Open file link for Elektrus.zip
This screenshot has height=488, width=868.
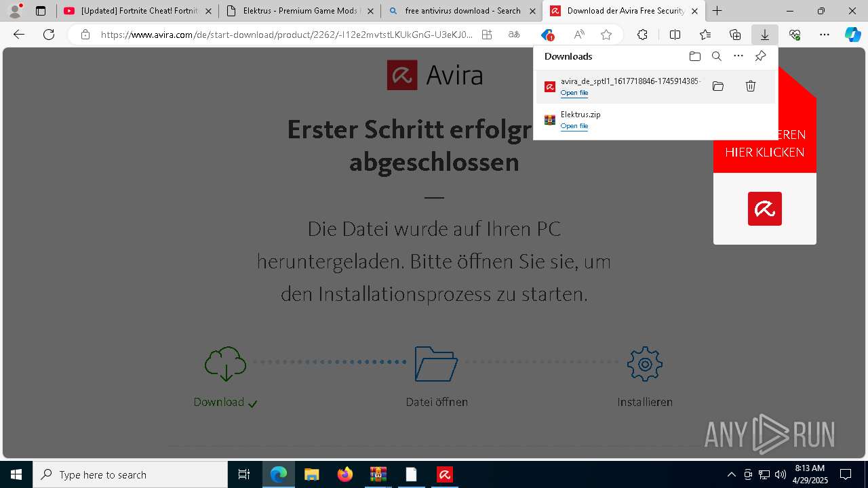574,126
